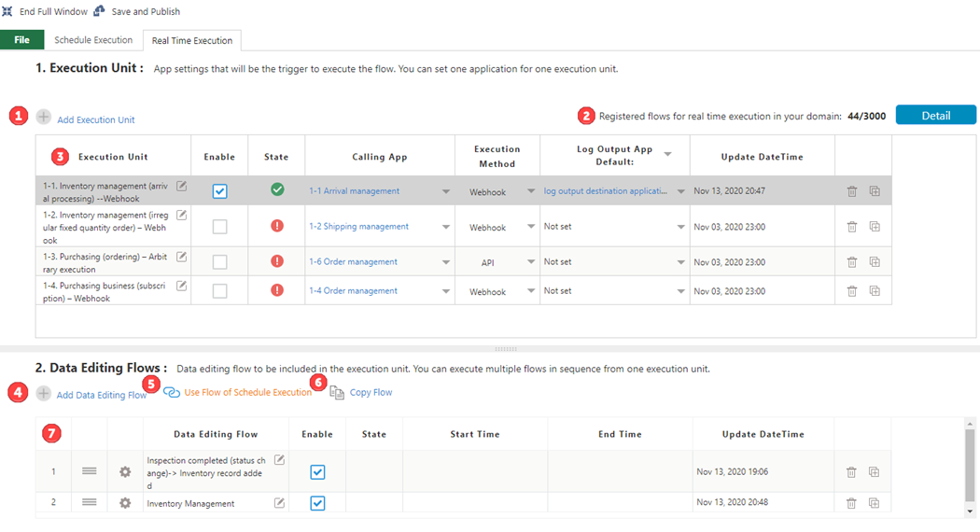Click the blue Detail button
980x532 pixels.
(935, 115)
